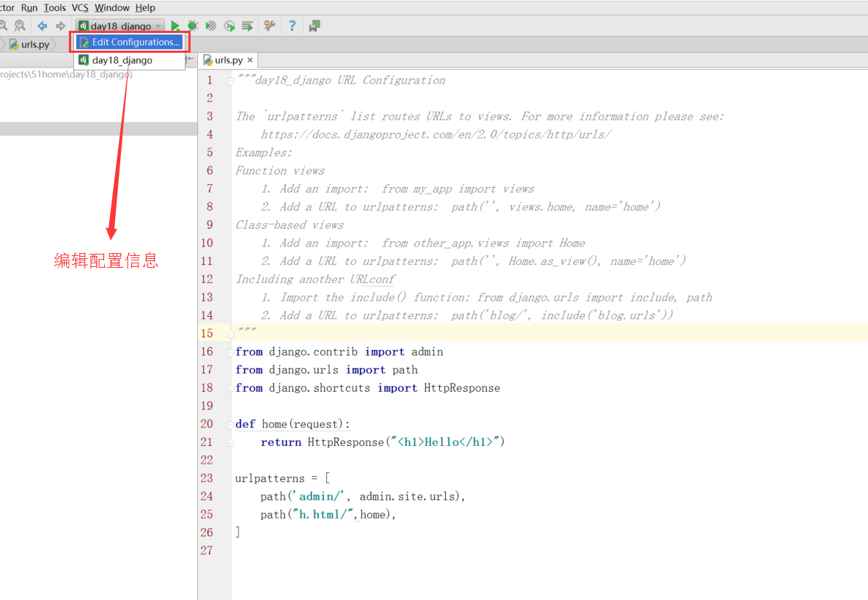Viewport: 868px width, 600px height.
Task: Fold the import block at line 16
Action: tap(231, 352)
